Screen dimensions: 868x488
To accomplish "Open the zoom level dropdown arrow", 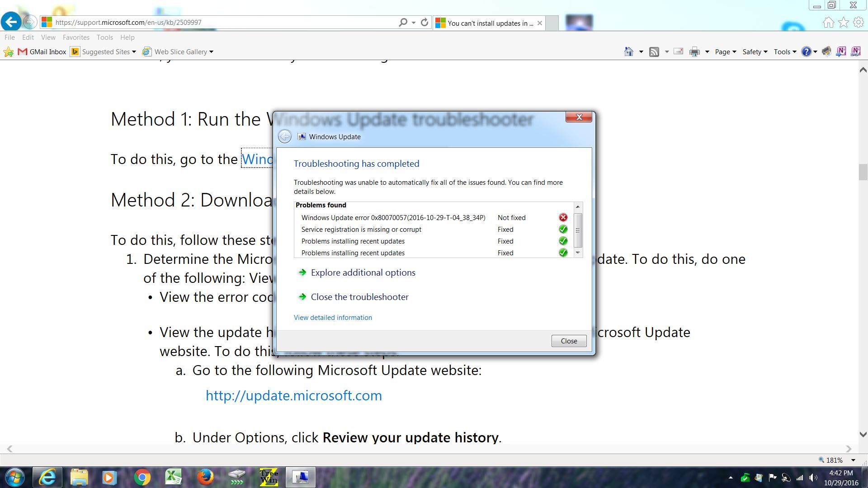I will point(853,460).
